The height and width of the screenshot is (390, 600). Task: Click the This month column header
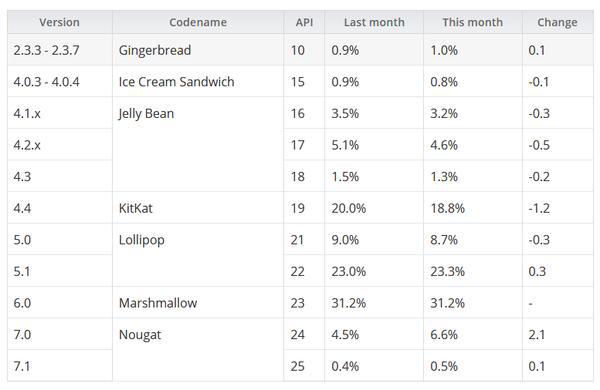(x=473, y=22)
